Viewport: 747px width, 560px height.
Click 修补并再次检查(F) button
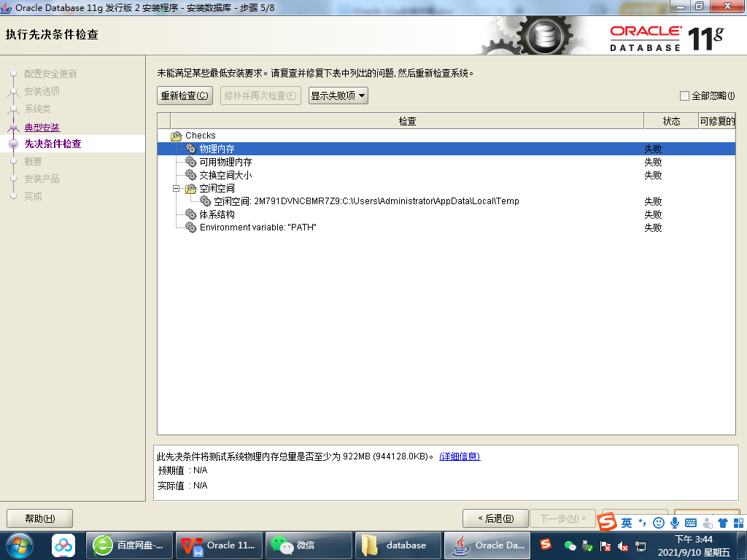tap(260, 96)
